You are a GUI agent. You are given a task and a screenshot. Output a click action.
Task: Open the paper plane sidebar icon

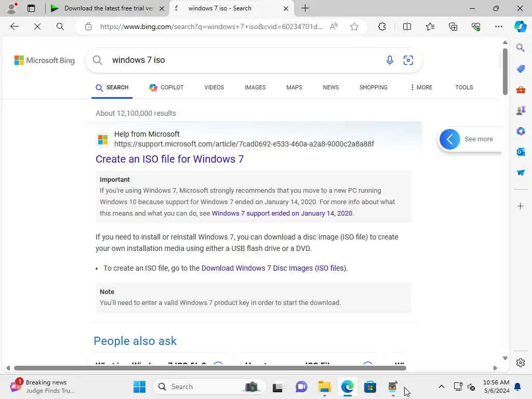point(521,172)
